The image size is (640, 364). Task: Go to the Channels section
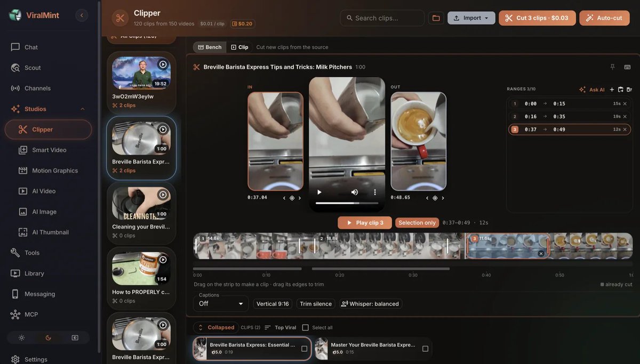pyautogui.click(x=48, y=88)
